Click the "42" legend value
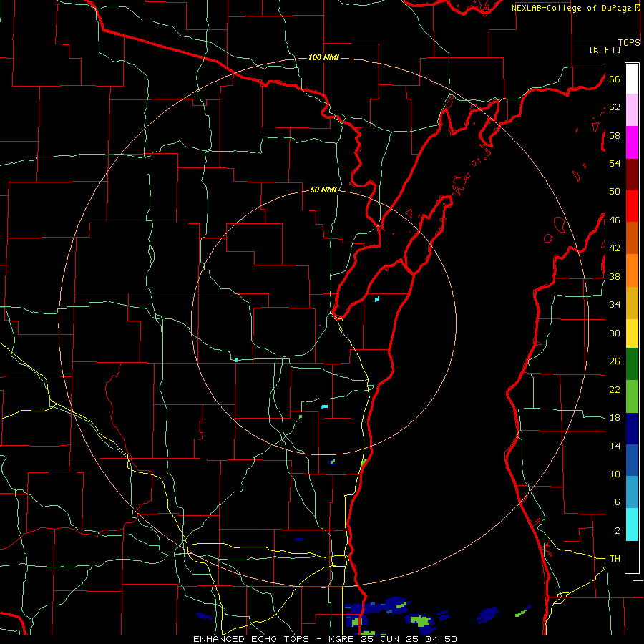644x644 pixels. [615, 248]
